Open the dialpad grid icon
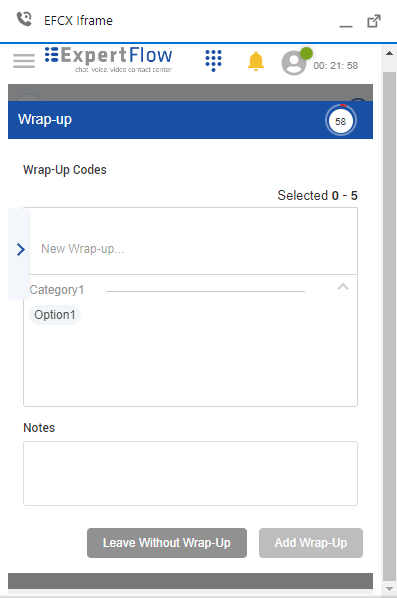 [213, 60]
